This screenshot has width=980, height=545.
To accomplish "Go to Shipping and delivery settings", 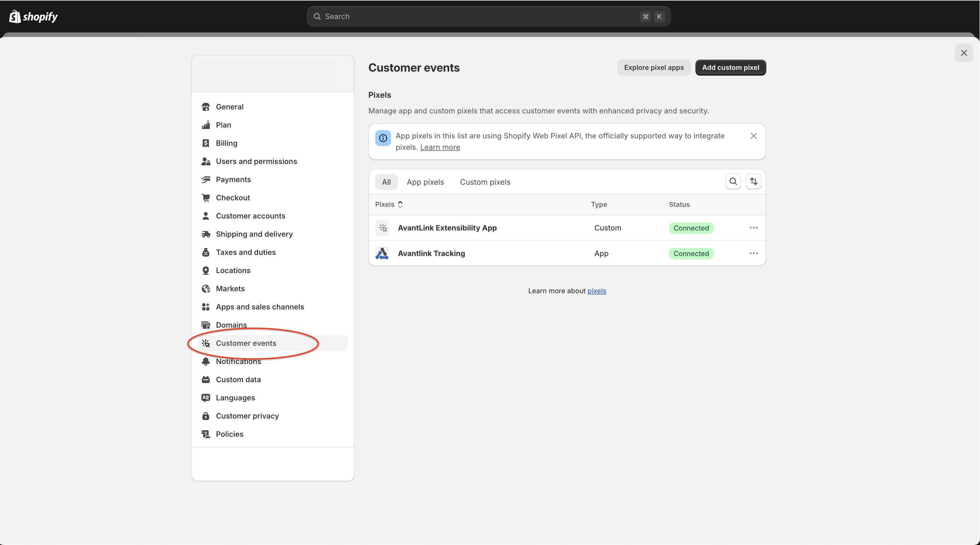I will tap(273, 234).
